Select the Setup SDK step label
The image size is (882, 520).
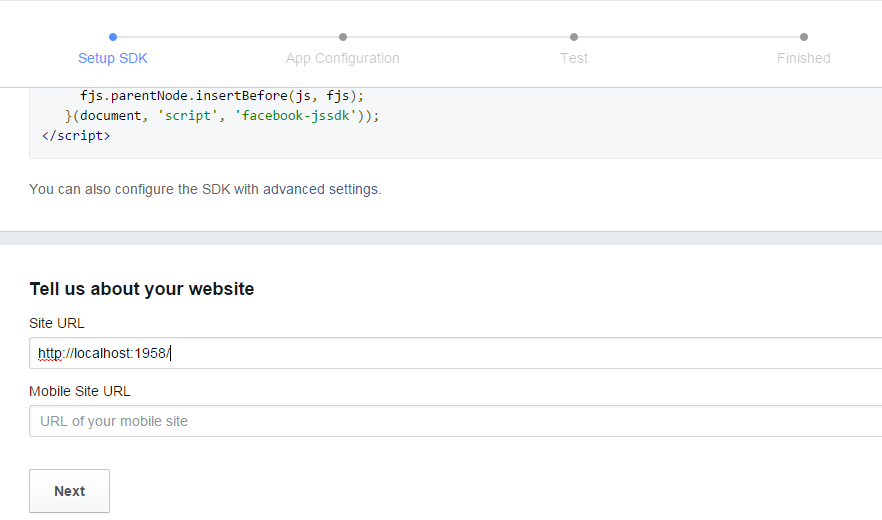pyautogui.click(x=112, y=58)
